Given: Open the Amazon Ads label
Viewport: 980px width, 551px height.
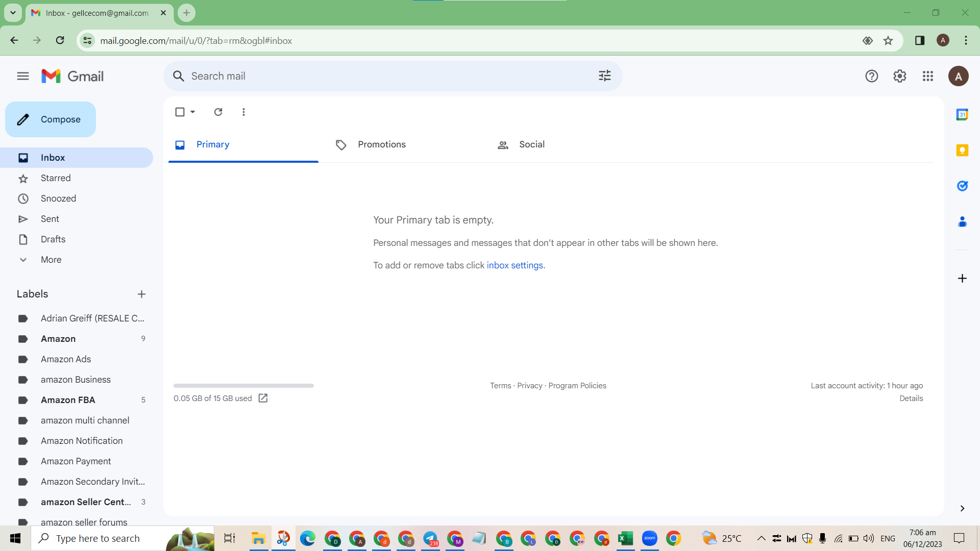Looking at the screenshot, I should click(77, 359).
